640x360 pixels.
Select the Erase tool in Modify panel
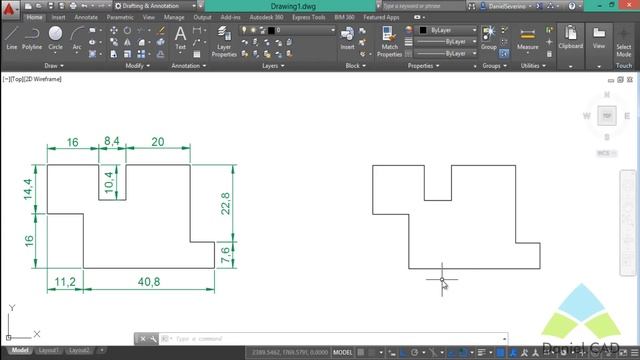(161, 30)
